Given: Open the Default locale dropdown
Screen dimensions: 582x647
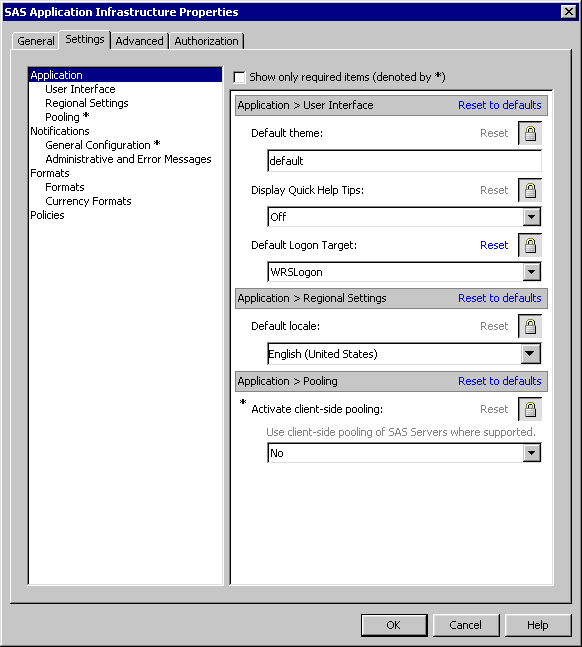Looking at the screenshot, I should pos(531,354).
